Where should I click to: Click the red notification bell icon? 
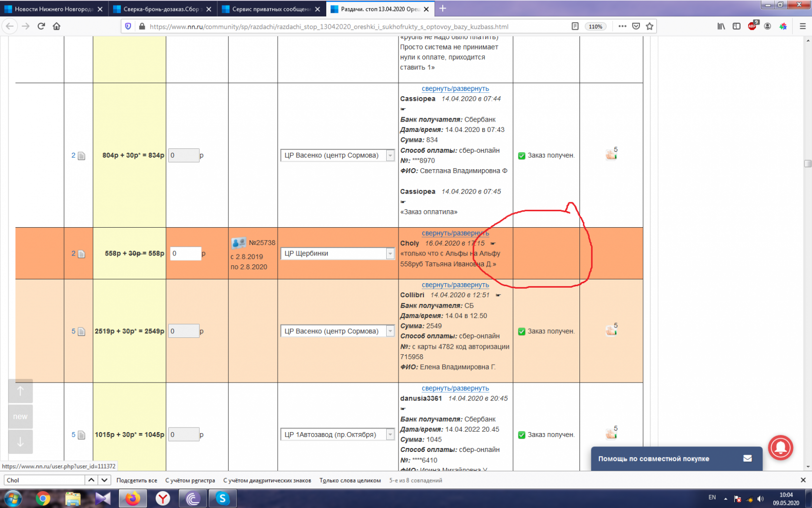(780, 447)
